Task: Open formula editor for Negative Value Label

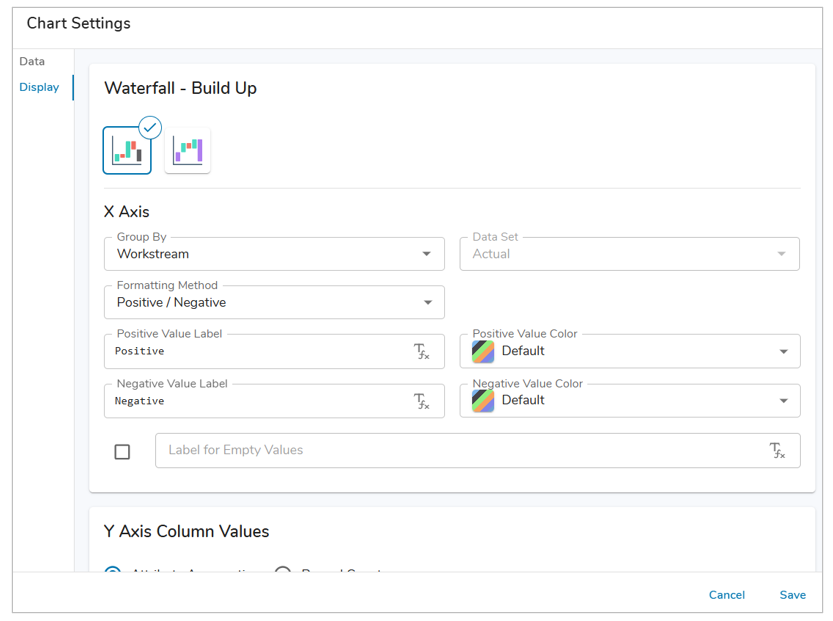Action: (421, 401)
